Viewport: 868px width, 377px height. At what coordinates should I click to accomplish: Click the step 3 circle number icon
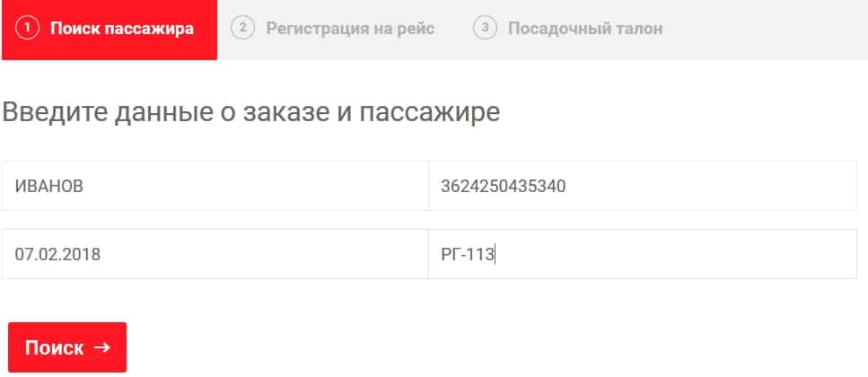(485, 29)
